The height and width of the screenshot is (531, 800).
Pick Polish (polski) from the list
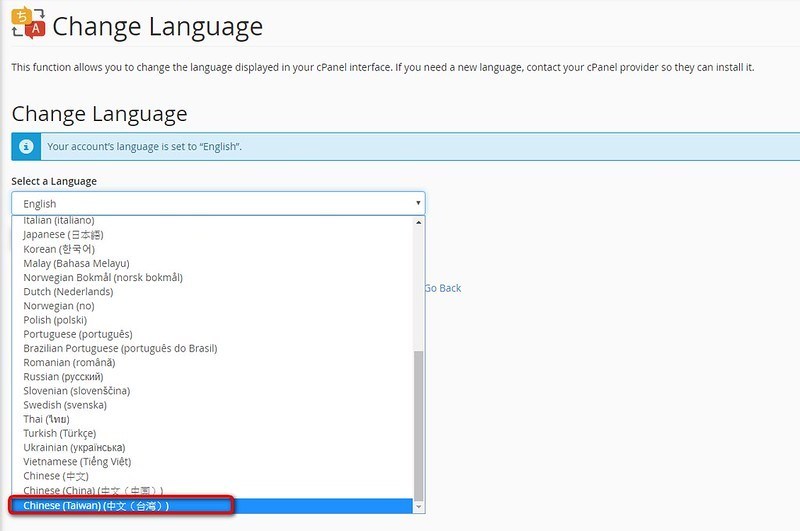pyautogui.click(x=212, y=320)
